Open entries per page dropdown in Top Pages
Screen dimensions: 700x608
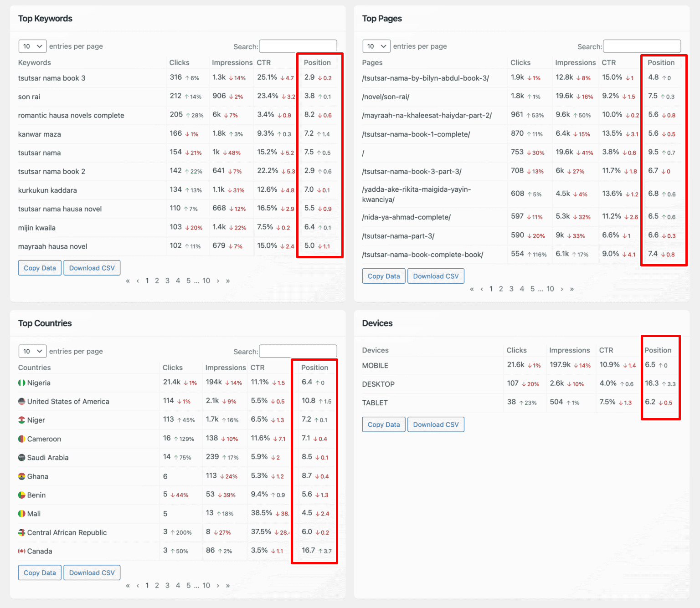(376, 46)
